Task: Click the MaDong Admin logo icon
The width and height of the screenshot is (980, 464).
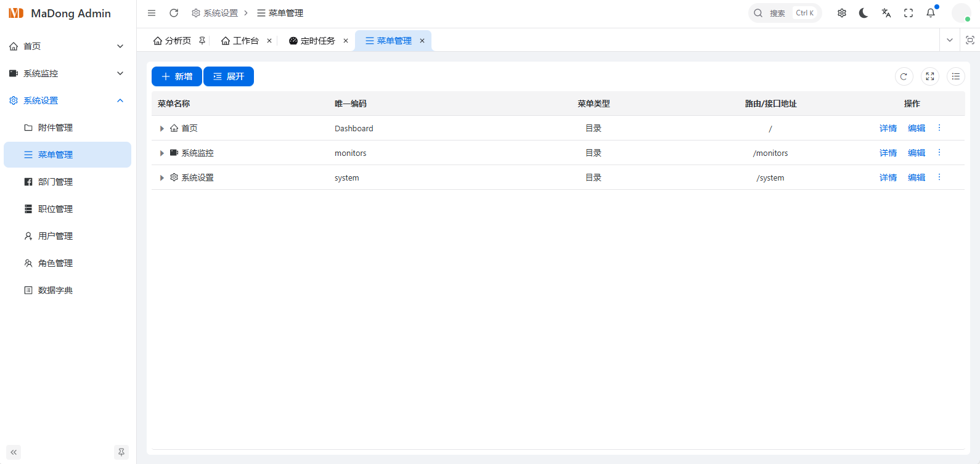Action: pos(16,13)
